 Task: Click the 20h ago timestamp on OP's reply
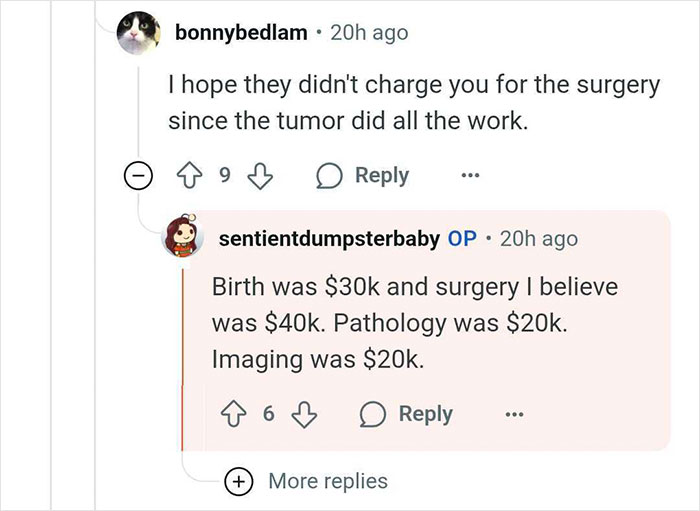point(537,239)
